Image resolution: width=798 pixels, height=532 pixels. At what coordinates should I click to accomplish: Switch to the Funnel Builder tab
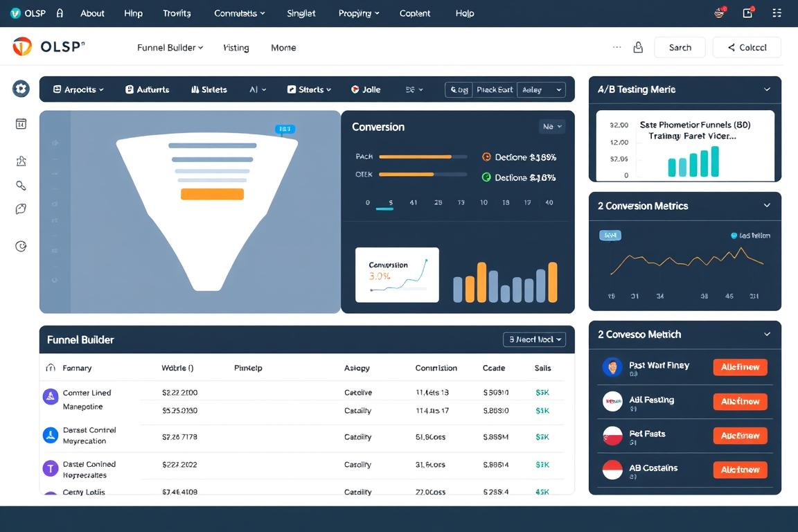pos(169,47)
